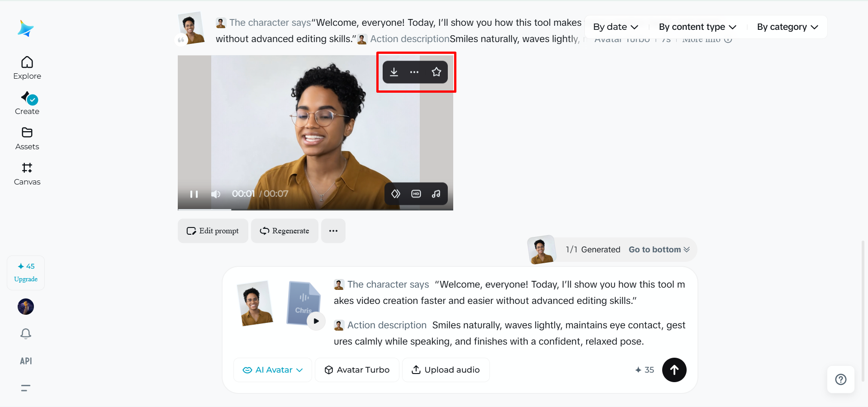Click the app logo in the sidebar
868x407 pixels.
(x=26, y=28)
